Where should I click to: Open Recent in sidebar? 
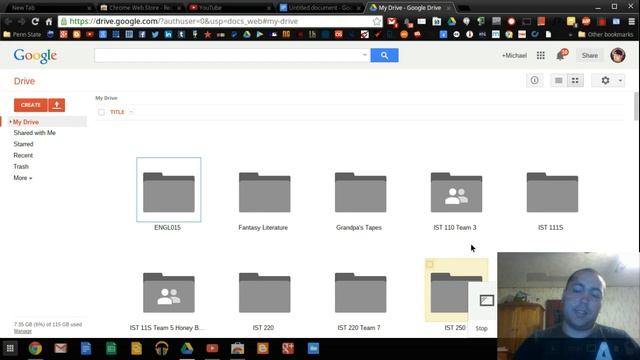point(23,156)
